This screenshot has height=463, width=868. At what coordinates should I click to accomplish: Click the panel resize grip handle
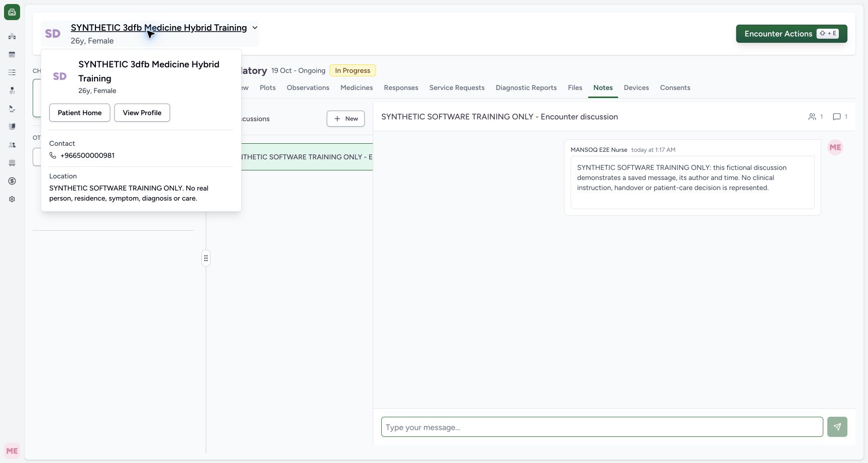point(206,258)
